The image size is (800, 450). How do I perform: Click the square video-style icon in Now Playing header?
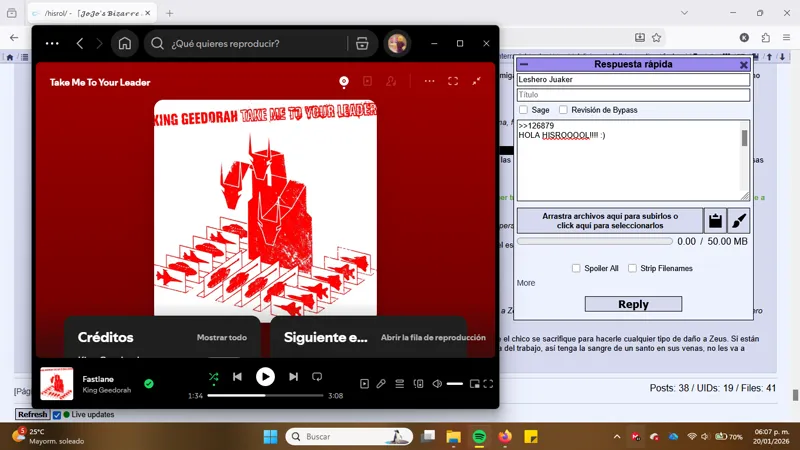click(x=367, y=81)
